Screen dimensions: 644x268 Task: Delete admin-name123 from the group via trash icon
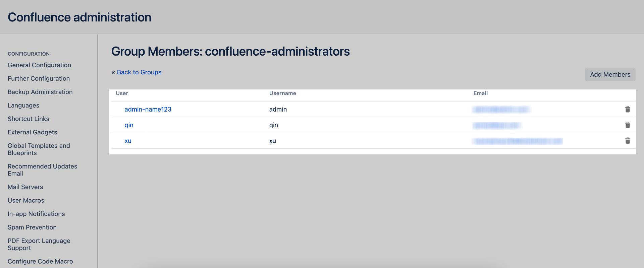pyautogui.click(x=628, y=109)
